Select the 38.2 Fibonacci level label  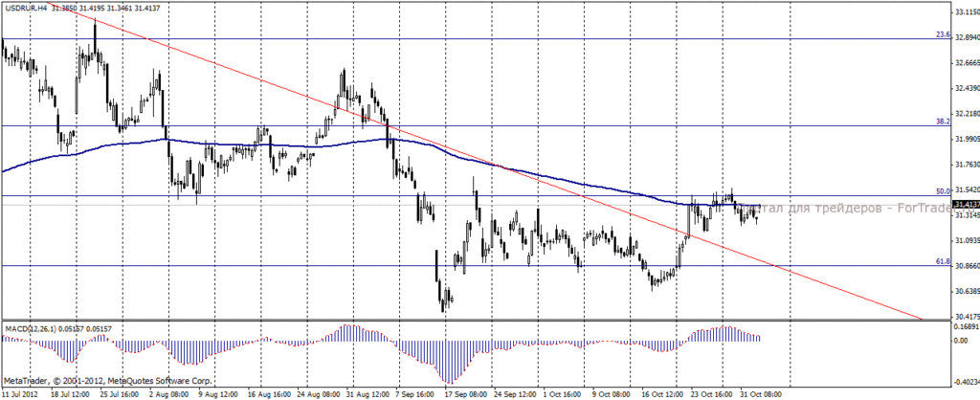pos(943,122)
